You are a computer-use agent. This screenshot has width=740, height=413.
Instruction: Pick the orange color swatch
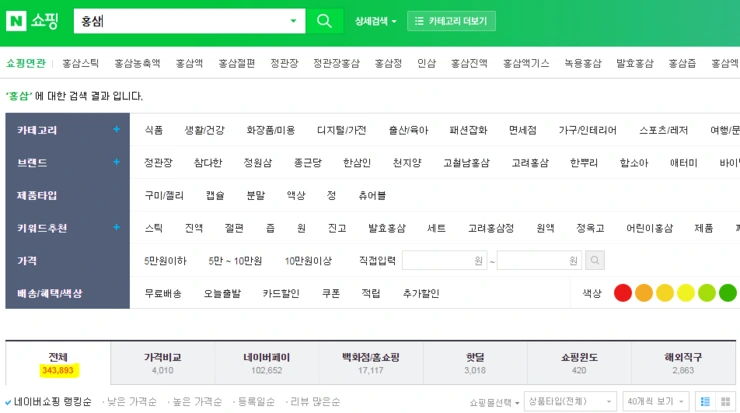tap(644, 293)
